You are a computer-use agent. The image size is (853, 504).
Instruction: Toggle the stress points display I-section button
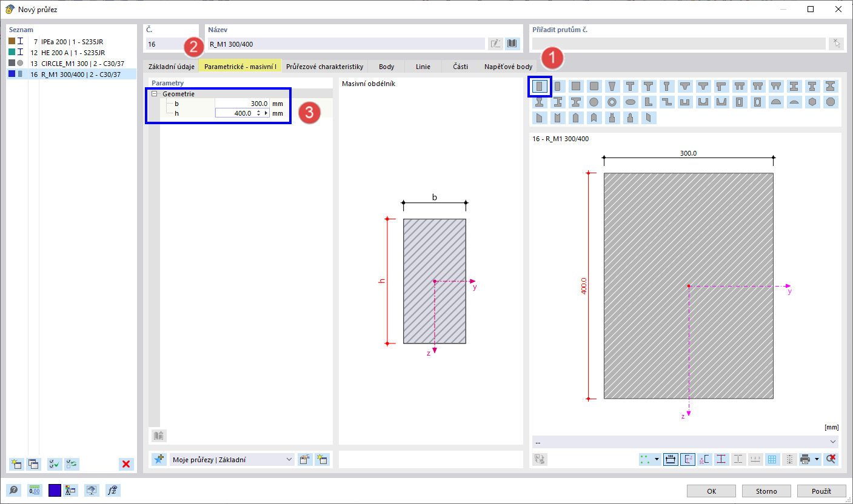pos(721,459)
